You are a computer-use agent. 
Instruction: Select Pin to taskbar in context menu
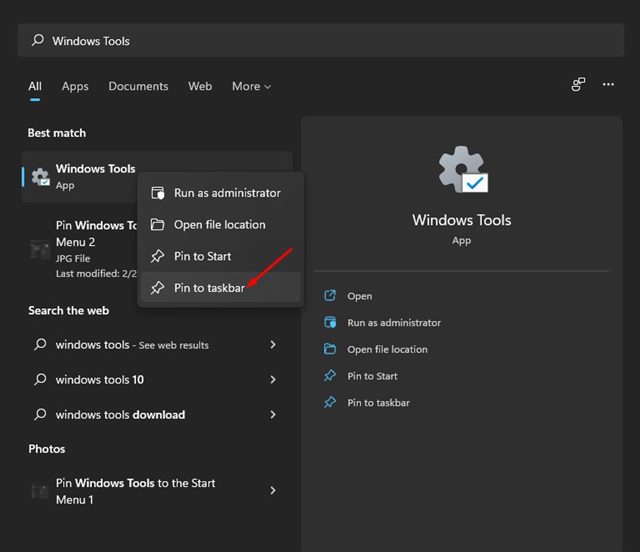[x=209, y=288]
